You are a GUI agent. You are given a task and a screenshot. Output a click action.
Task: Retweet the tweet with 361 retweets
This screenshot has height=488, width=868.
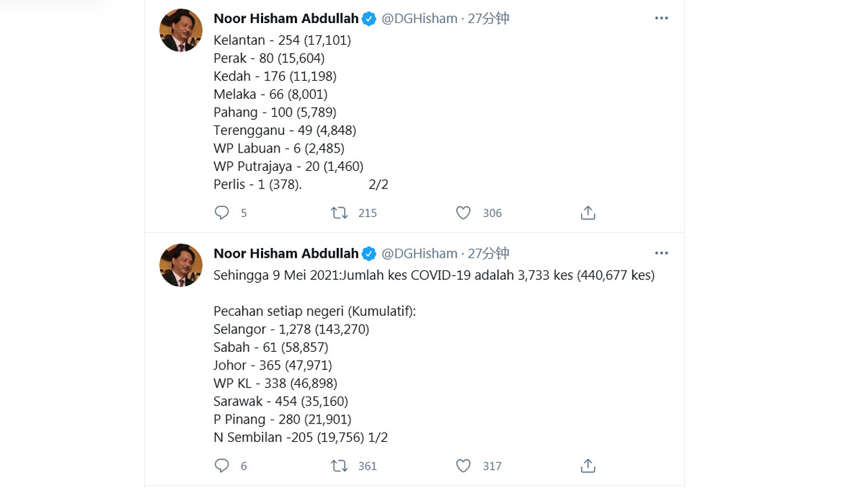click(339, 466)
